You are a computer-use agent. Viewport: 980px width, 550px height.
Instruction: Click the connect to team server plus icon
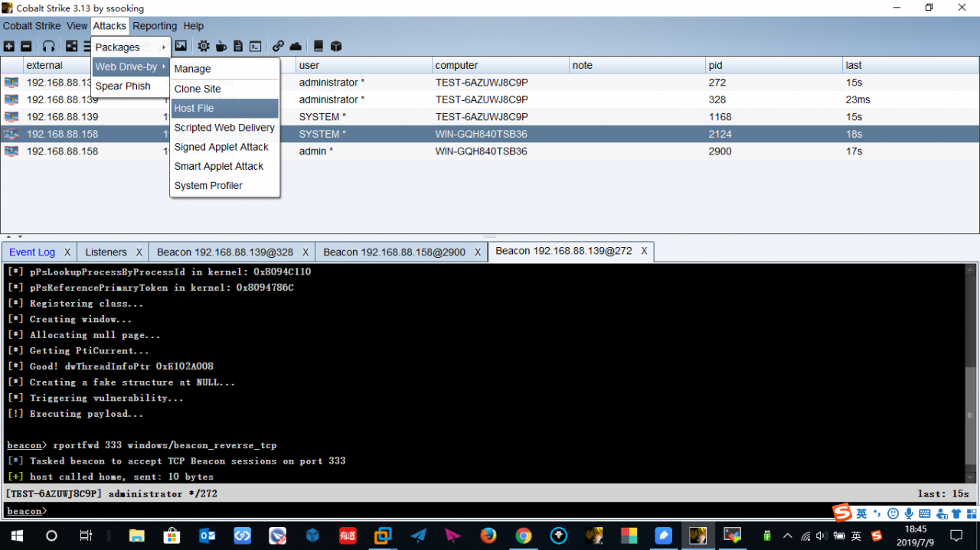click(x=9, y=47)
